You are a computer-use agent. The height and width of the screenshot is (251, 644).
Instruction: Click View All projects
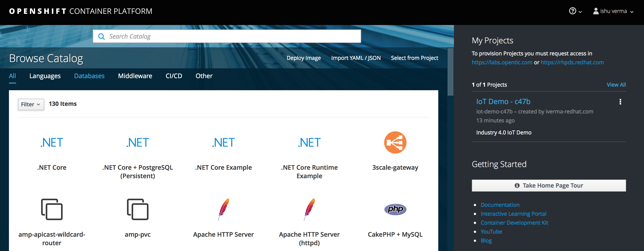(x=616, y=85)
